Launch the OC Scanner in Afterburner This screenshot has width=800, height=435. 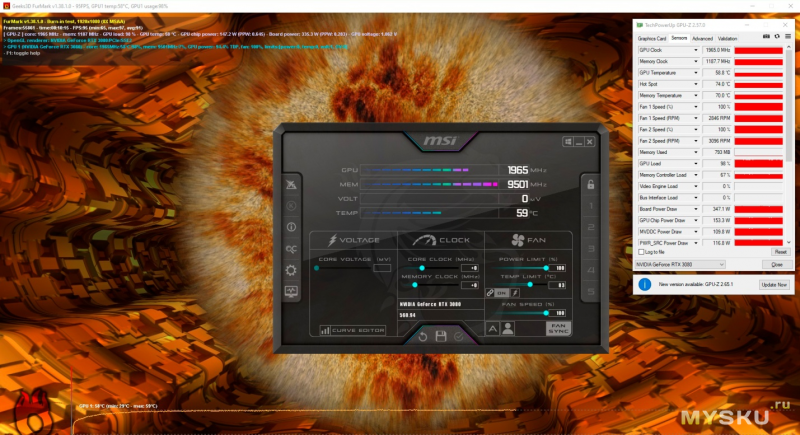[291, 249]
